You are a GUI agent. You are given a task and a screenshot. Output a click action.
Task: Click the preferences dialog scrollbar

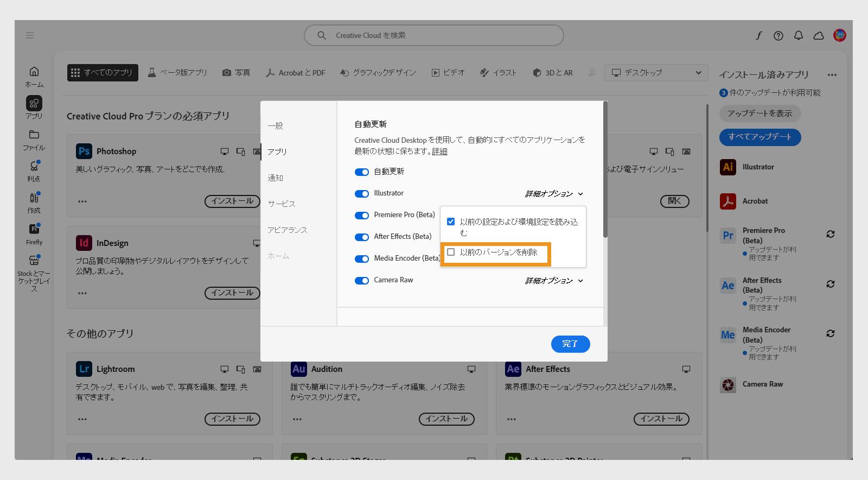pyautogui.click(x=605, y=169)
